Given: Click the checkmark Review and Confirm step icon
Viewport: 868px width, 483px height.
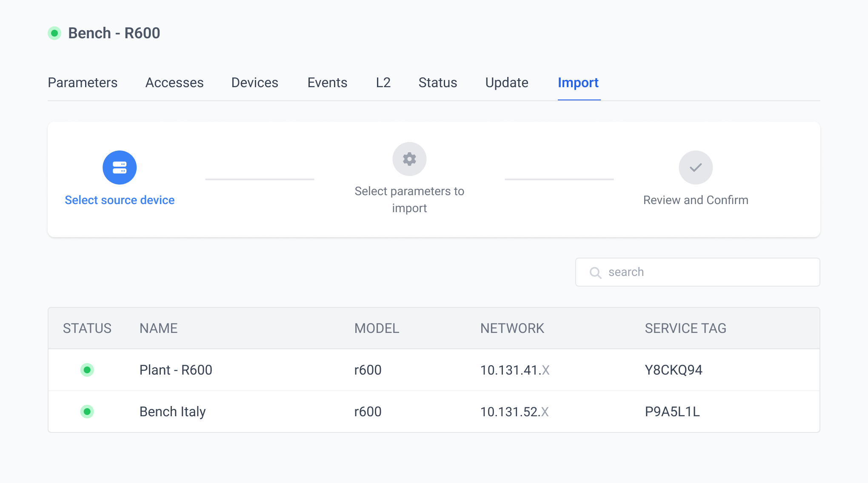Looking at the screenshot, I should pos(696,168).
